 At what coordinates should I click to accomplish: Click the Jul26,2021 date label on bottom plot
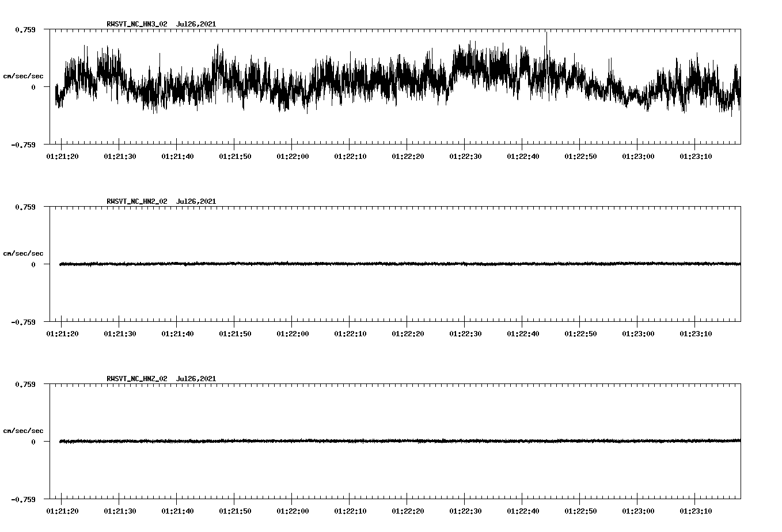point(196,379)
